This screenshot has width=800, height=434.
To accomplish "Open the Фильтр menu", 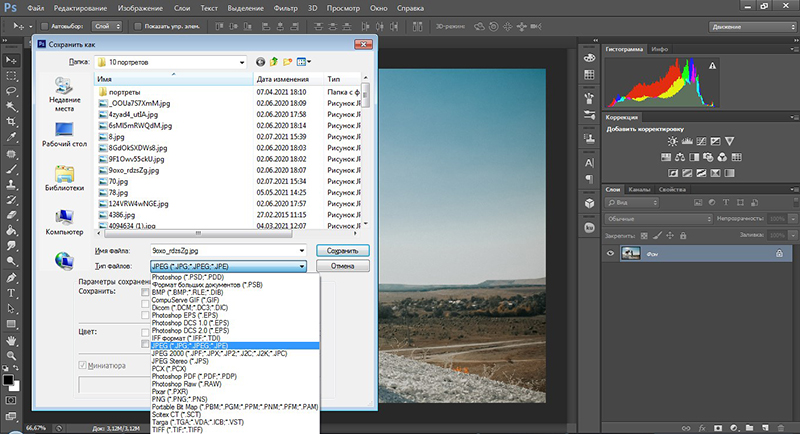I will [285, 8].
